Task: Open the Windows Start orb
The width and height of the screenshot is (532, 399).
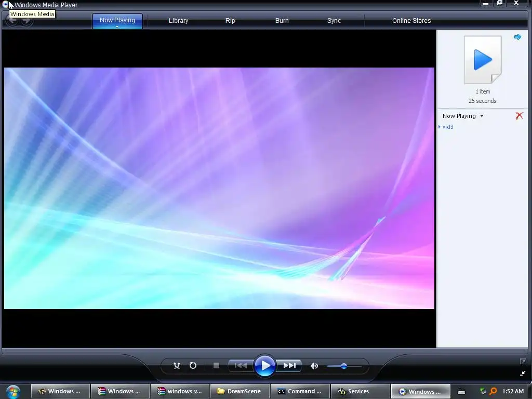Action: click(12, 392)
